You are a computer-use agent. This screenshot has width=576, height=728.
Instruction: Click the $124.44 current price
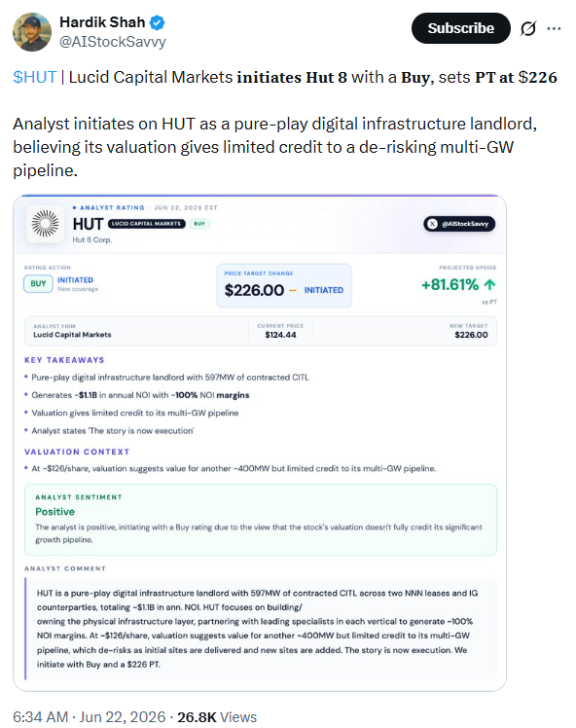280,335
